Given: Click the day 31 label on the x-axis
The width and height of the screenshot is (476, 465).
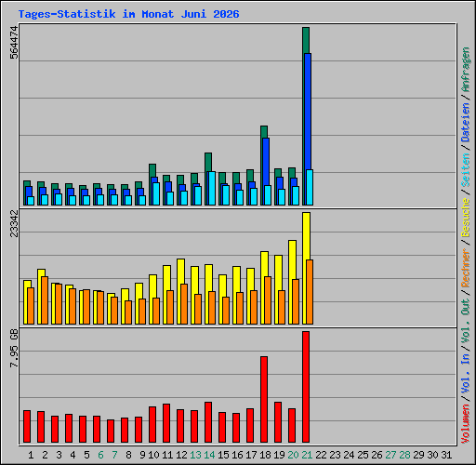Looking at the screenshot, I should pos(446,455).
